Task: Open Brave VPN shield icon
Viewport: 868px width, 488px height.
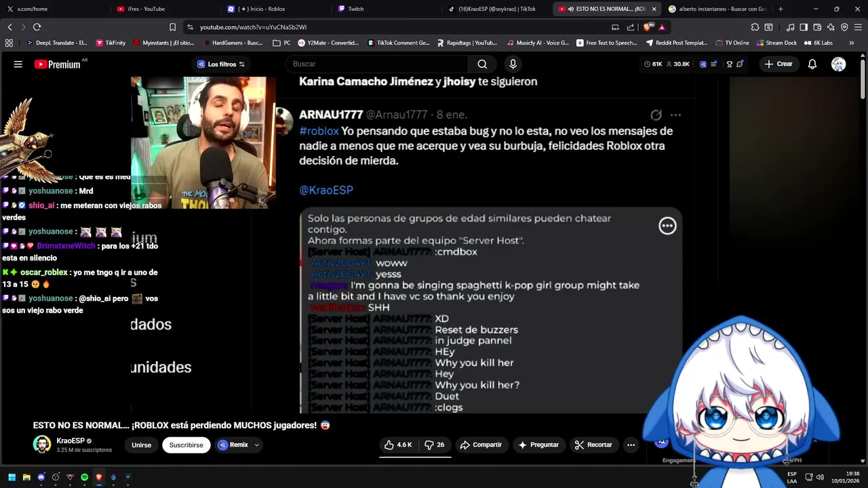Action: pos(844,27)
